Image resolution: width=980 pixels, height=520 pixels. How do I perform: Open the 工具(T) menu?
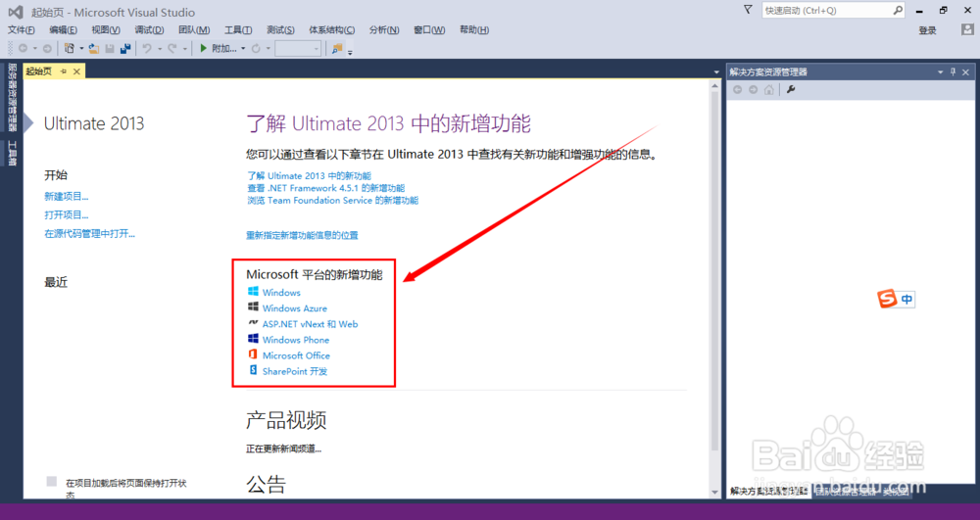[238, 30]
